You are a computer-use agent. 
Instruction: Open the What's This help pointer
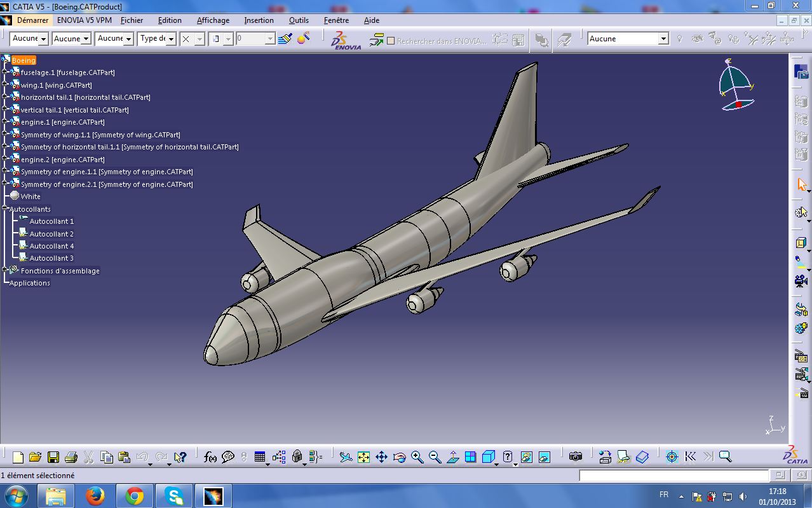pos(180,457)
